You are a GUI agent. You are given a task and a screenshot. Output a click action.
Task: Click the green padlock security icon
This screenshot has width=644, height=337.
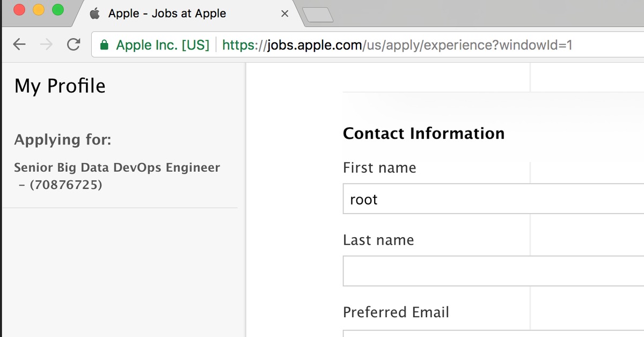point(105,45)
